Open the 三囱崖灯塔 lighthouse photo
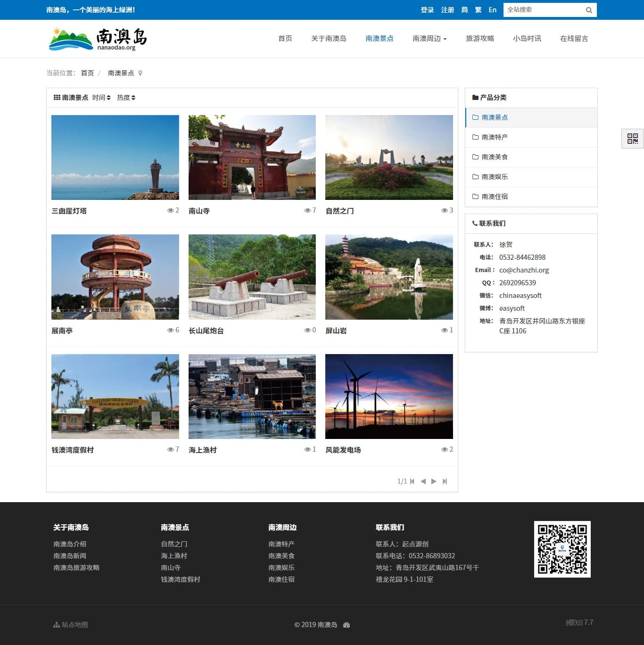Screen dimensions: 644x645 pos(115,157)
